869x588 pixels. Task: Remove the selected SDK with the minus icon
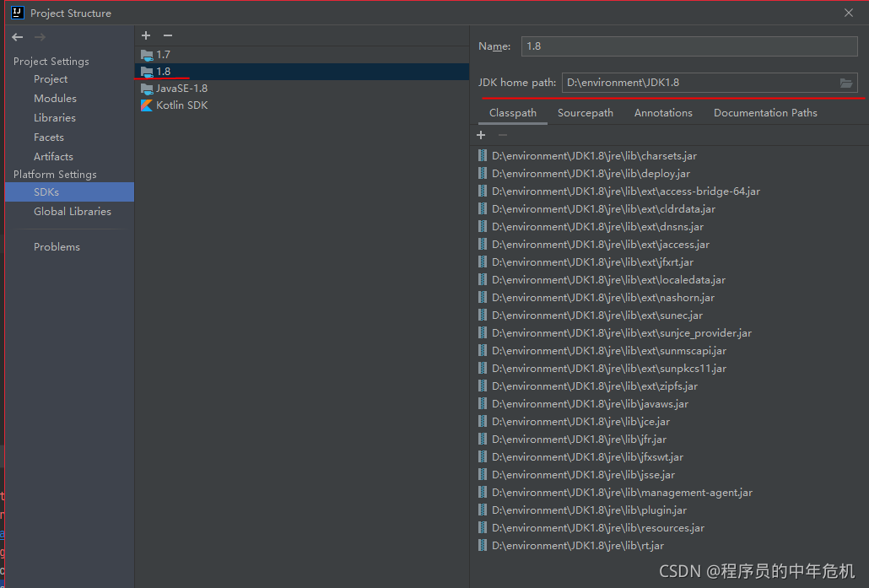pos(168,35)
